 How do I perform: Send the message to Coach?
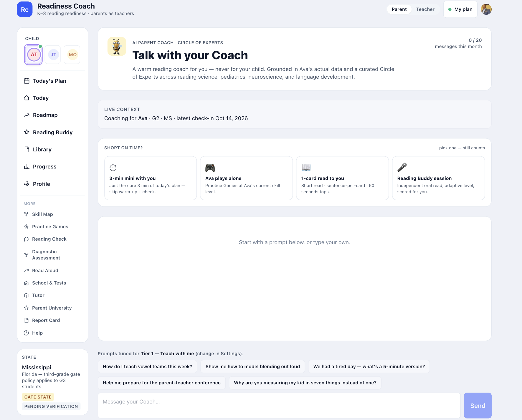pos(478,406)
